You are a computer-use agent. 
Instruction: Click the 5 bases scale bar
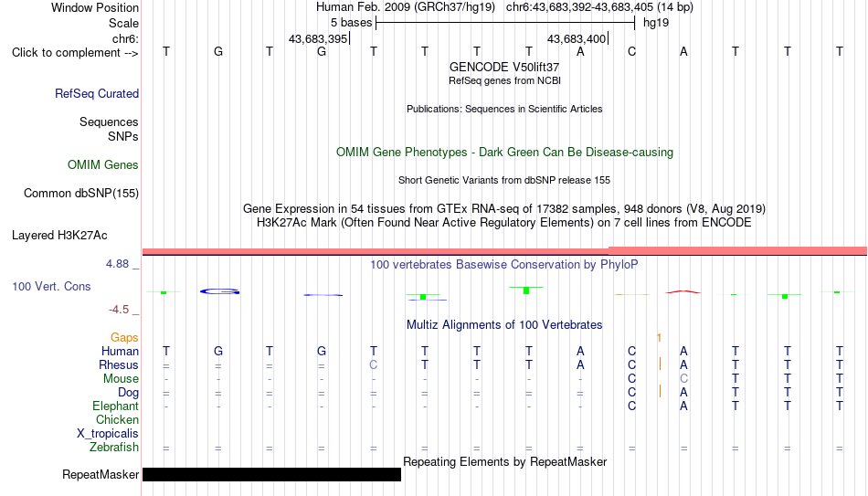tap(505, 23)
